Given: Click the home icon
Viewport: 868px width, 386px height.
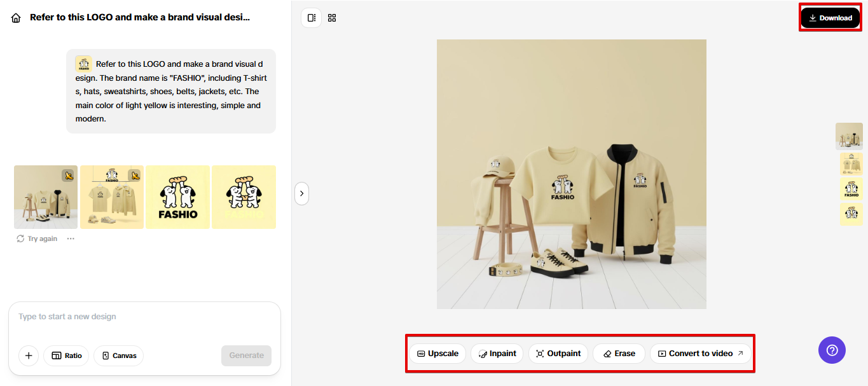Looking at the screenshot, I should (15, 17).
